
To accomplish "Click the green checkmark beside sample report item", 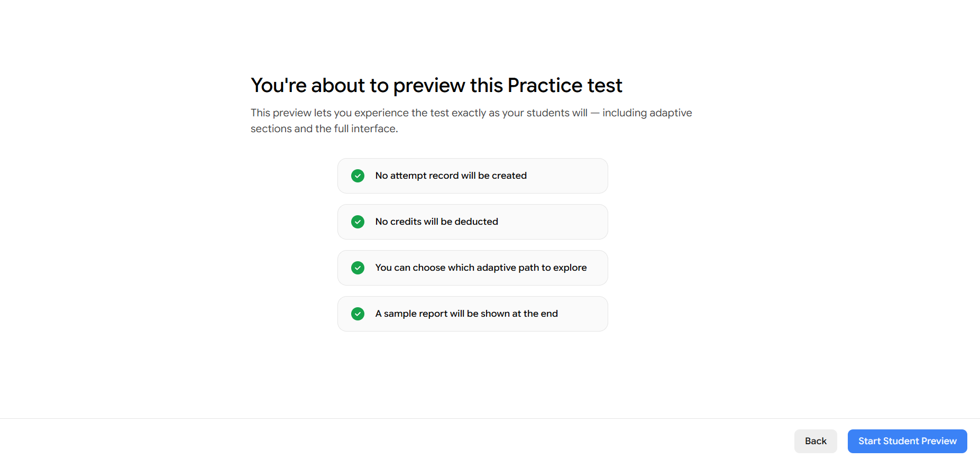I will click(x=358, y=314).
